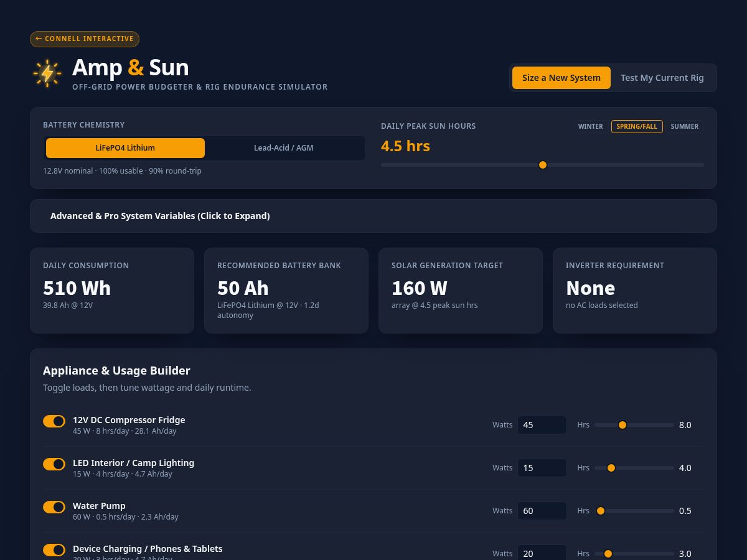Select the Summer sun hours preset
The image size is (747, 560).
[685, 126]
